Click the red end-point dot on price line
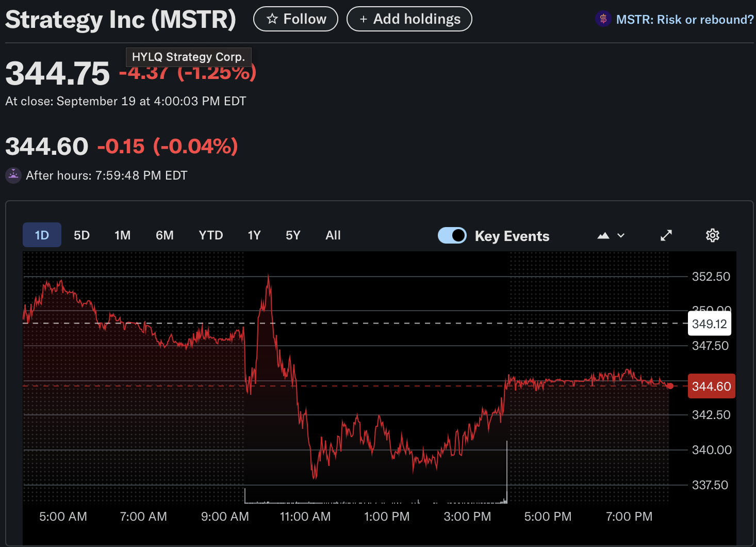The width and height of the screenshot is (756, 547). coord(670,386)
